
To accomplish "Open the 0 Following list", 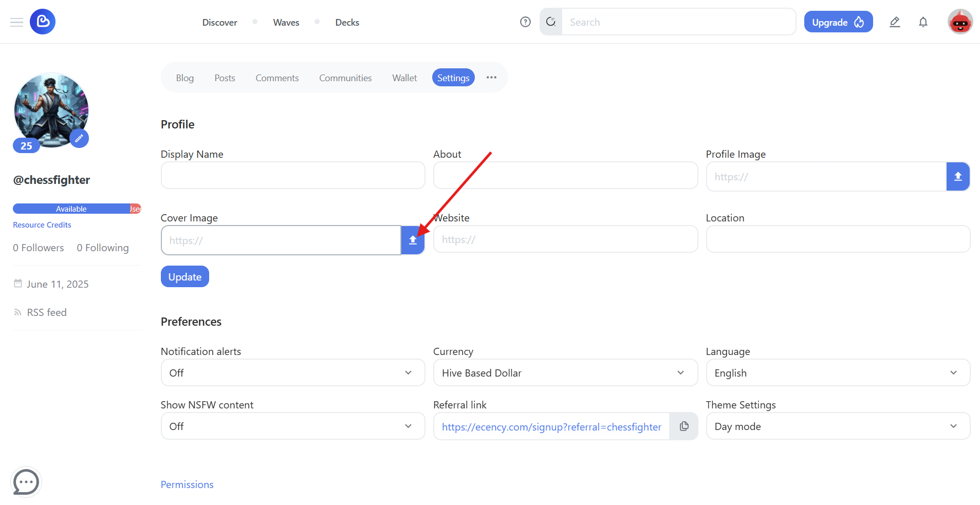I will click(x=103, y=248).
